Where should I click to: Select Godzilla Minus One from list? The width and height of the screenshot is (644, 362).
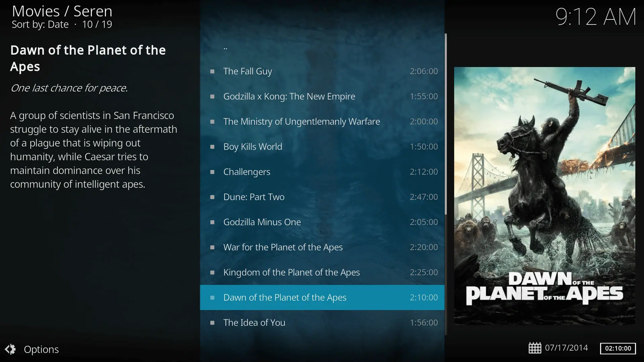tap(262, 222)
